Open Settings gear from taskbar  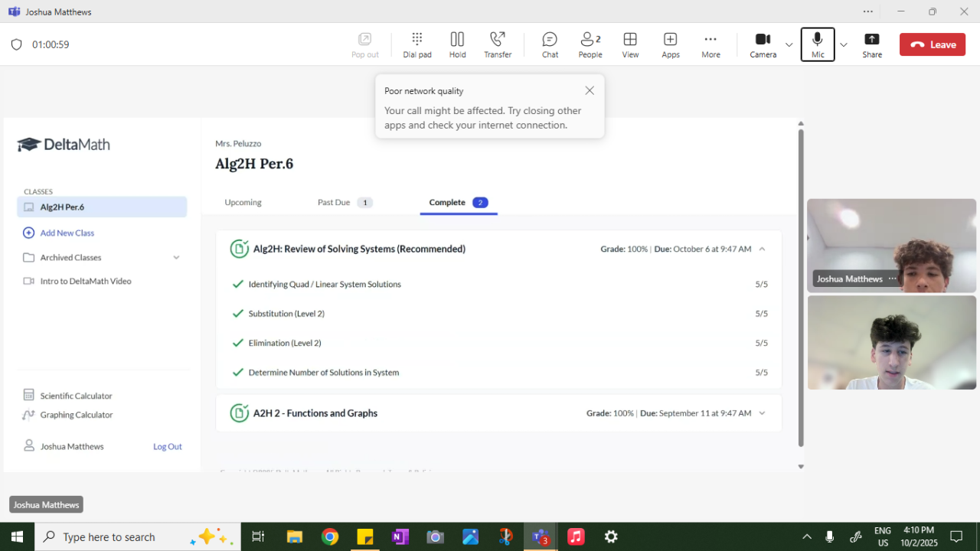coord(611,536)
